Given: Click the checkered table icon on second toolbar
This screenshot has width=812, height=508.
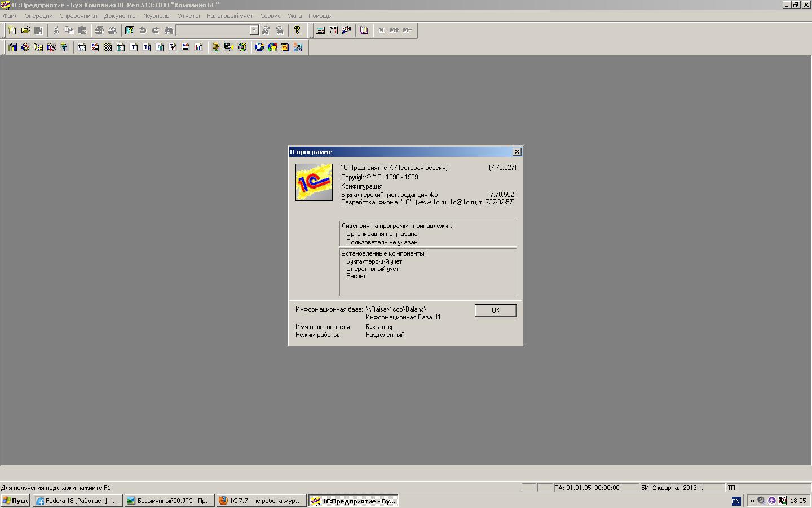Looking at the screenshot, I should pyautogui.click(x=108, y=47).
